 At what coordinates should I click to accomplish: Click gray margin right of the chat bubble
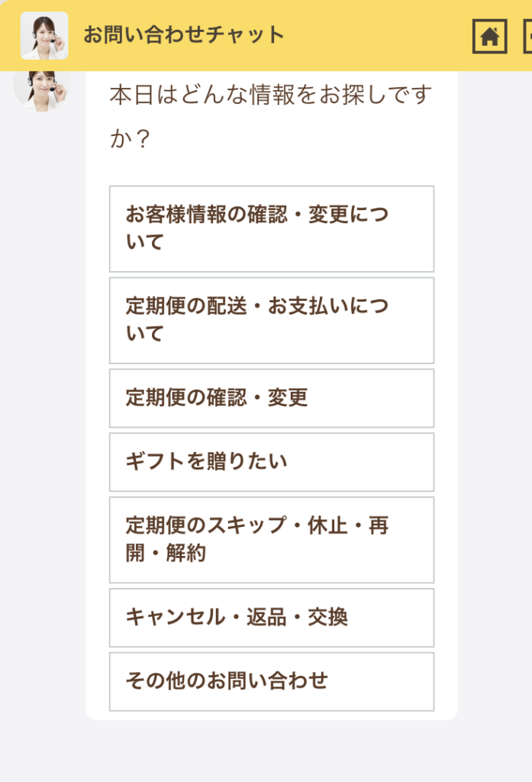click(495, 382)
